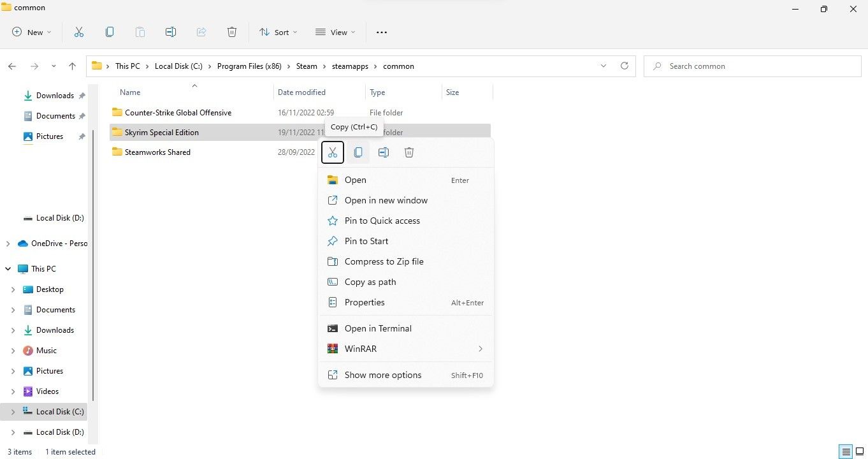Choose Compress to Zip file
This screenshot has width=868, height=459.
405,261
